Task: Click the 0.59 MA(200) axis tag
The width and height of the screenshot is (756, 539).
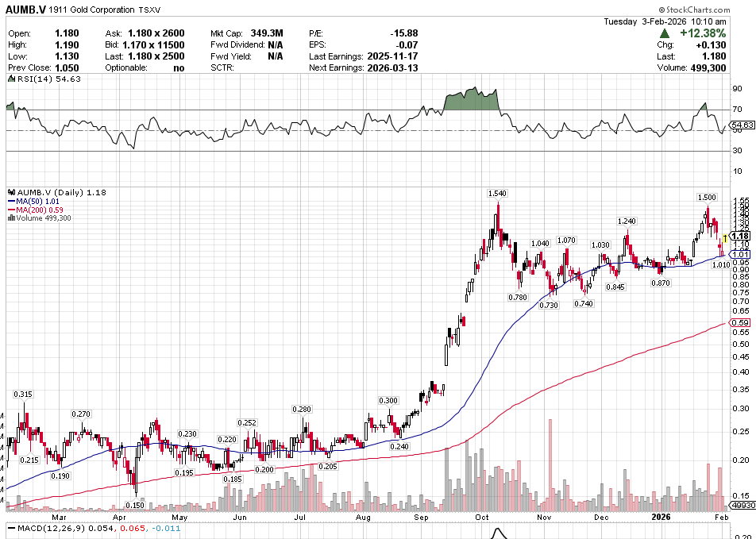Action: click(x=741, y=323)
